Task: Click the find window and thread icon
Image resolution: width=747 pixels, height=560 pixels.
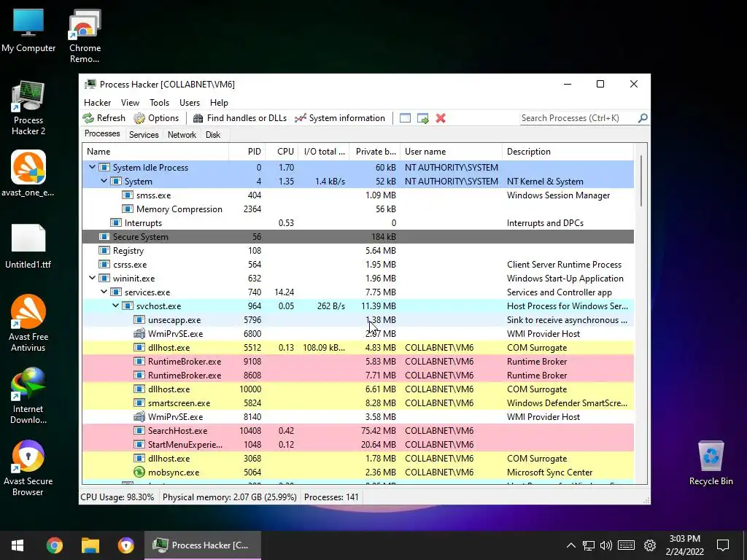Action: [x=422, y=118]
